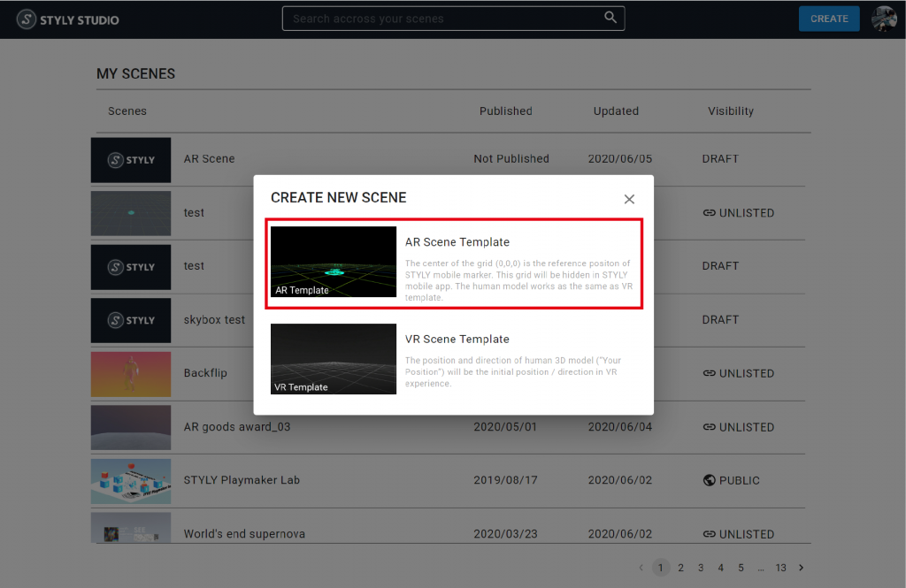This screenshot has width=906, height=588.
Task: Go to pagination page 1
Action: 660,568
